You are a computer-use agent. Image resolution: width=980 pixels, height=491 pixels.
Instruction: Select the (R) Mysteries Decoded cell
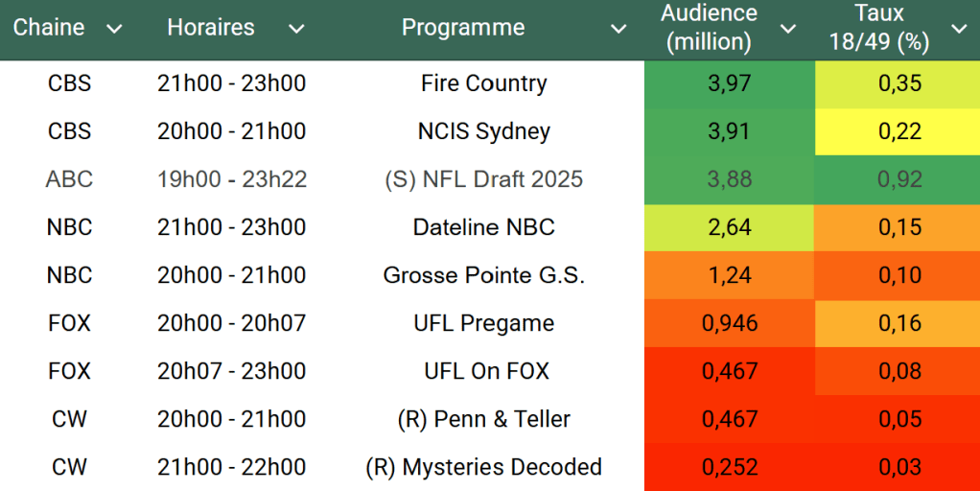point(483,467)
